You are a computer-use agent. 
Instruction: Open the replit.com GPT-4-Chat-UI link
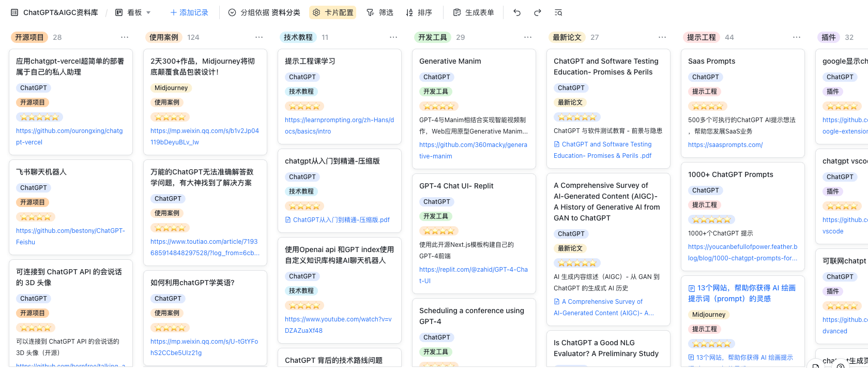(474, 275)
